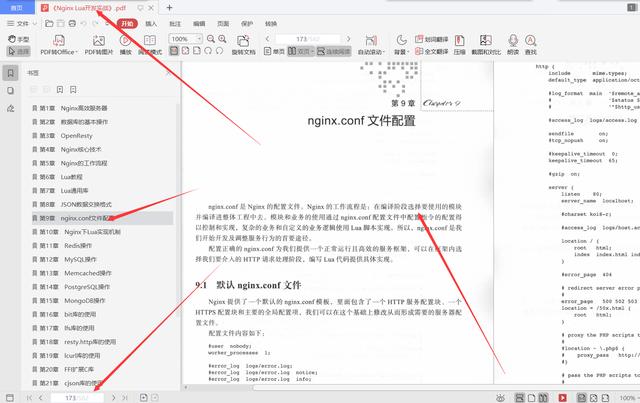Screen dimensions: 640x403
Task: Jump to first page in status bar
Action: (29, 398)
